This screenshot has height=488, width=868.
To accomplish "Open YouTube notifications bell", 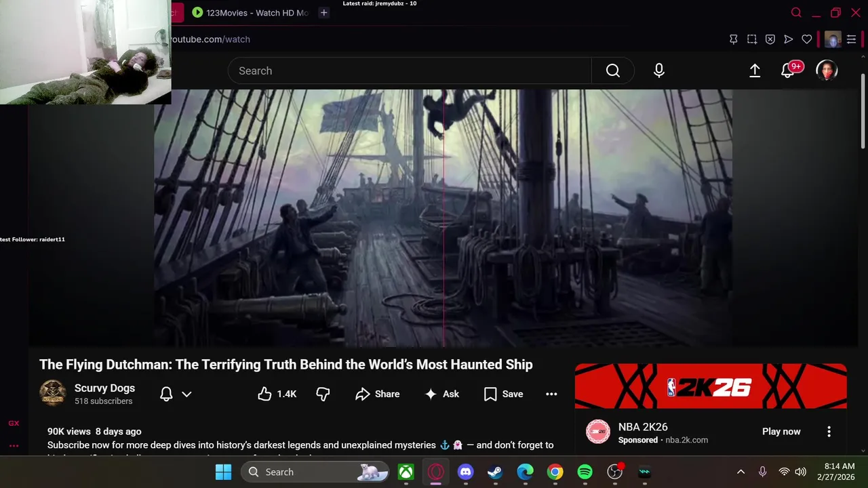I will (788, 70).
